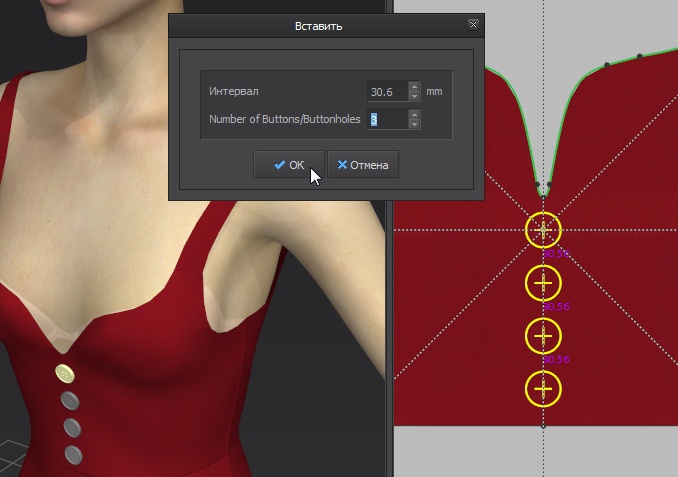Increment Number of Buttons/Buttonholes with the up arrow
The height and width of the screenshot is (477, 678).
(415, 114)
